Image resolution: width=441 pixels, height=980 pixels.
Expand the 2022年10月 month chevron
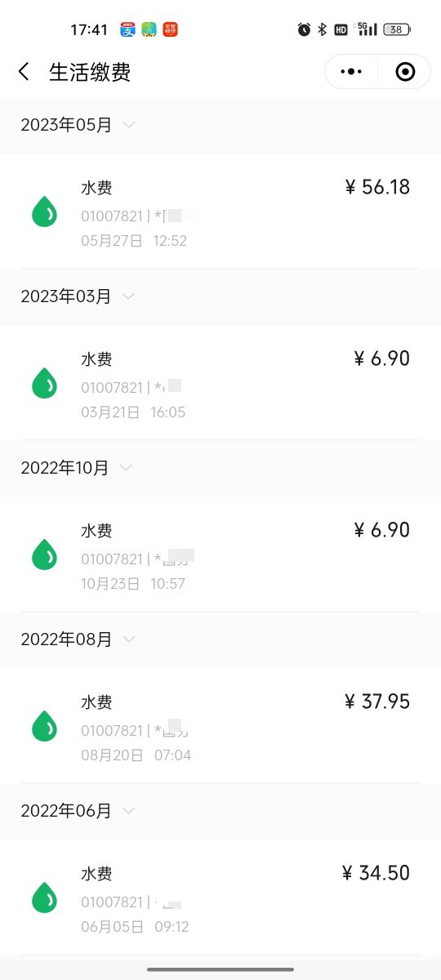coord(125,468)
